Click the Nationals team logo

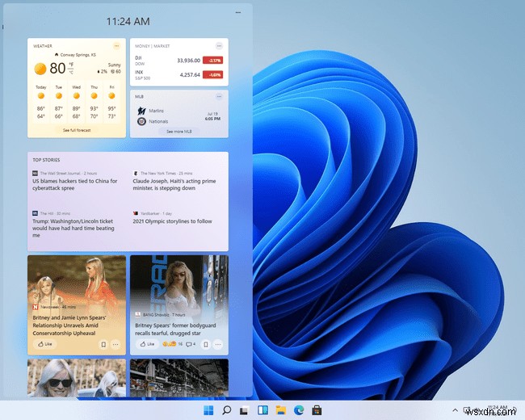click(x=141, y=121)
